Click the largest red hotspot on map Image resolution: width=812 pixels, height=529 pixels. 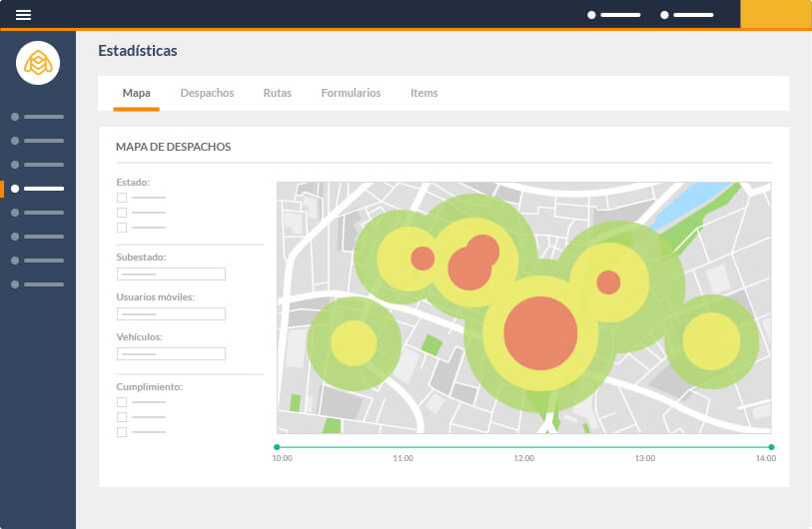point(540,333)
